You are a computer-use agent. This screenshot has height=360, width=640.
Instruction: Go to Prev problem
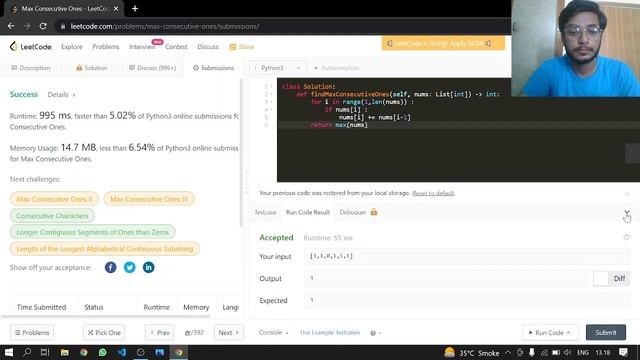pos(160,333)
